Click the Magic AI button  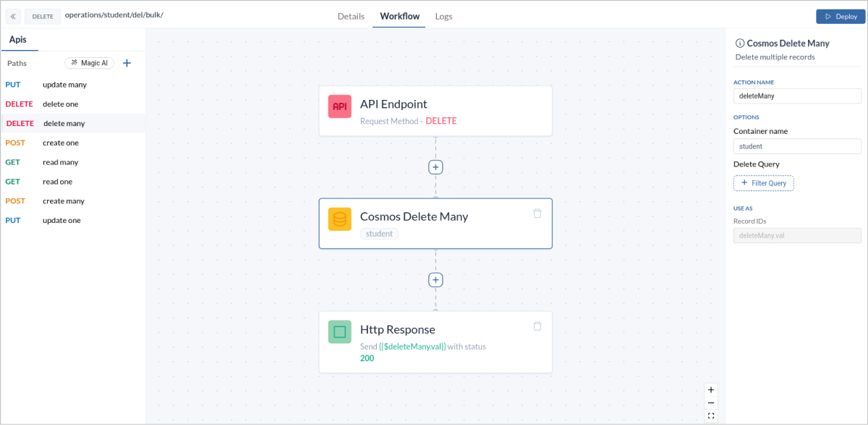[x=90, y=63]
